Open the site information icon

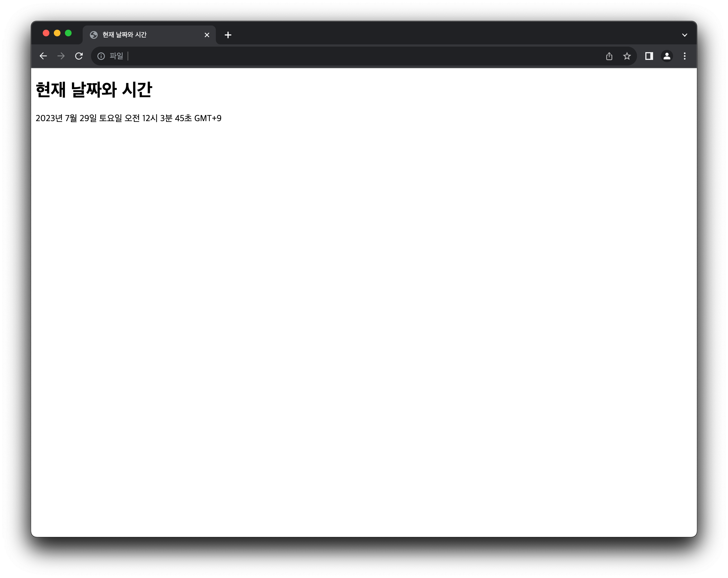(x=101, y=56)
